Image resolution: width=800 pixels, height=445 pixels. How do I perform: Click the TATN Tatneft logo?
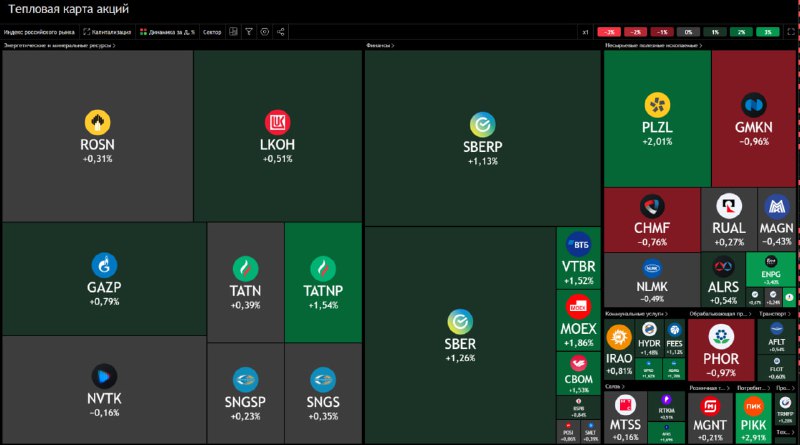(245, 269)
